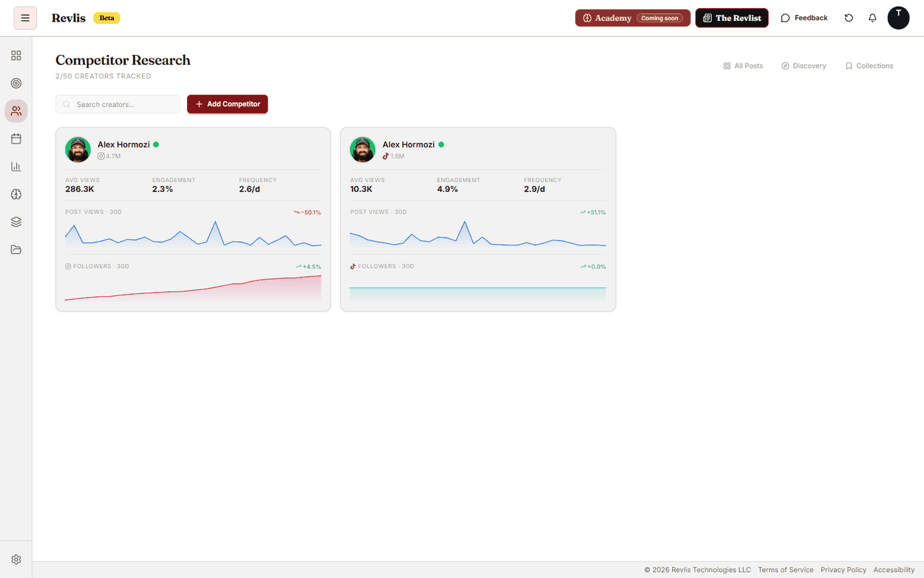The width and height of the screenshot is (924, 578).
Task: Open the analytics bar chart sidebar icon
Action: pos(16,166)
